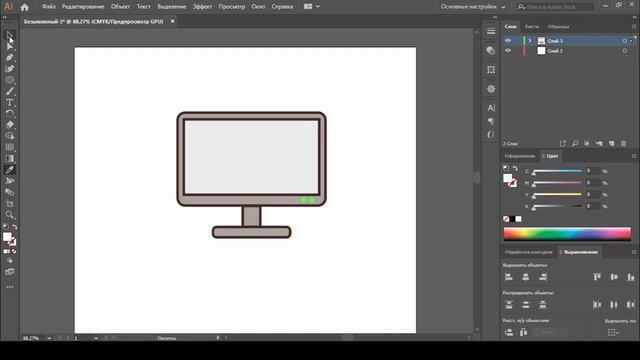Click the black swatch in Color panel
The height and width of the screenshot is (360, 640).
point(512,219)
